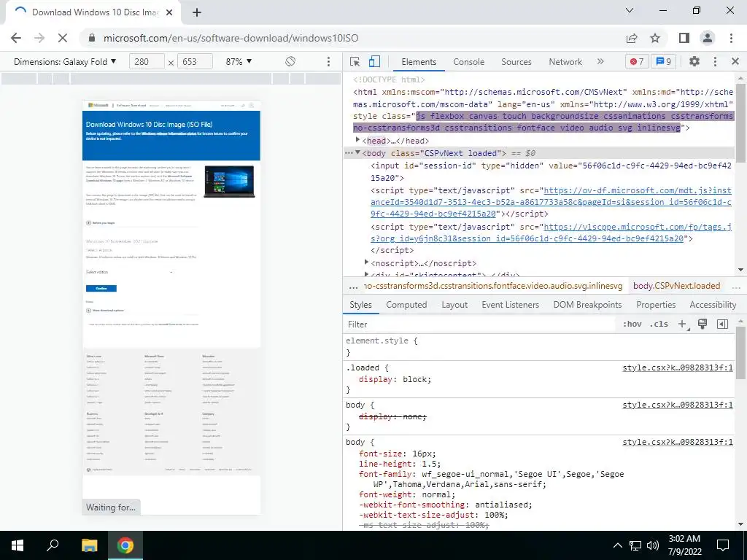Edit the viewport width field 280
The height and width of the screenshot is (560, 747).
pos(147,61)
